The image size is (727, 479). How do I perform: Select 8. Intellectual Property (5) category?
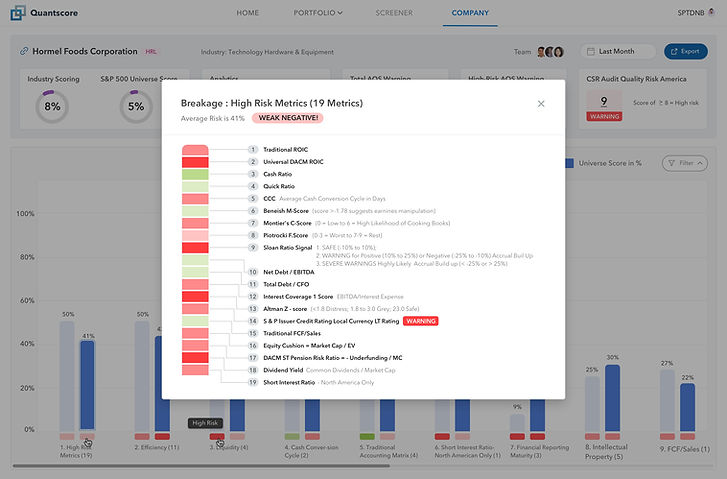pos(606,452)
